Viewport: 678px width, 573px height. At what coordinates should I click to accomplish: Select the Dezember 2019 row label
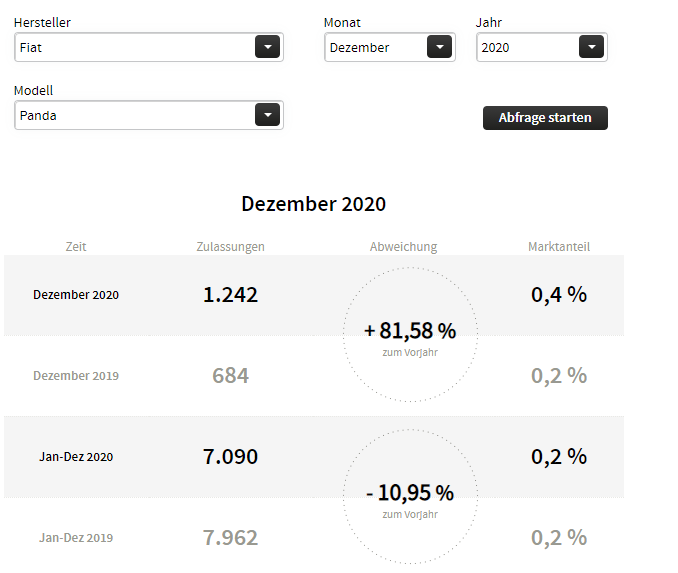pyautogui.click(x=76, y=376)
